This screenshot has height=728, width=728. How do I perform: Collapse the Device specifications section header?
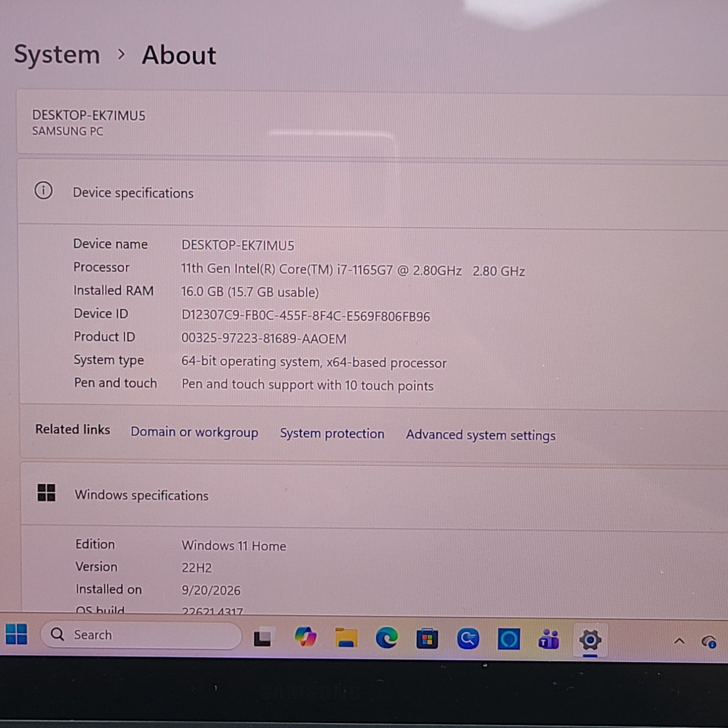tap(373, 192)
